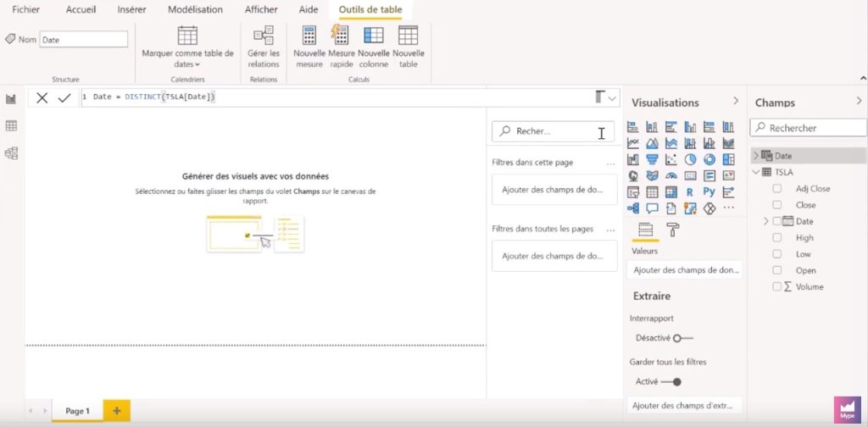
Task: Select the map (globe) visual
Action: (632, 176)
